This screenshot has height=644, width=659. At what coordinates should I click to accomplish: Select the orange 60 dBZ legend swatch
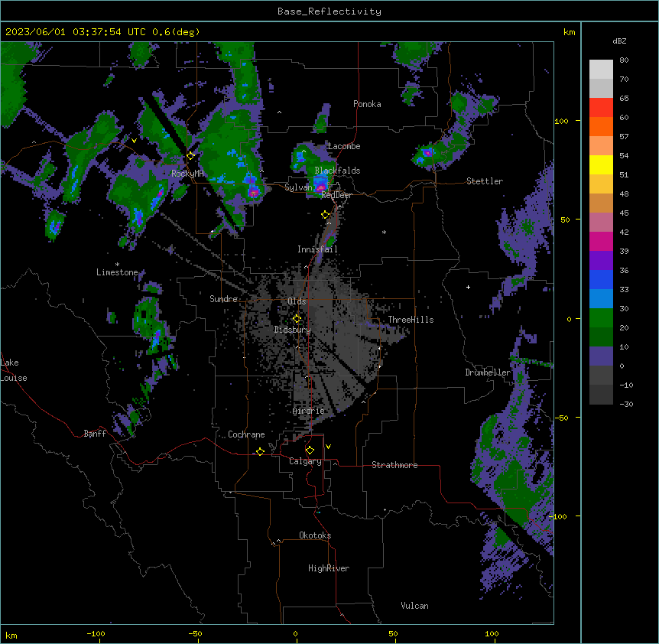click(x=601, y=126)
